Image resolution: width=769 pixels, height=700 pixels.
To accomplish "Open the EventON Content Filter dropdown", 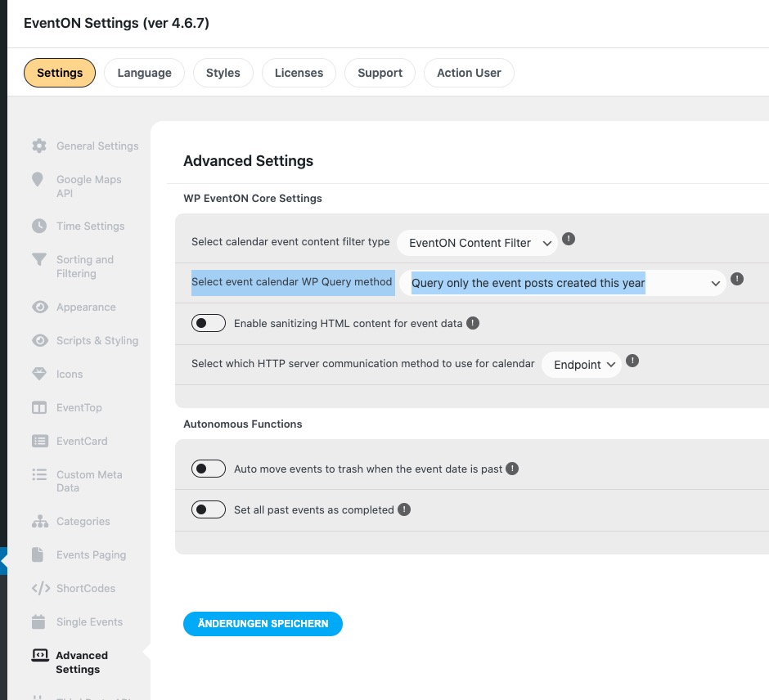I will pyautogui.click(x=477, y=243).
